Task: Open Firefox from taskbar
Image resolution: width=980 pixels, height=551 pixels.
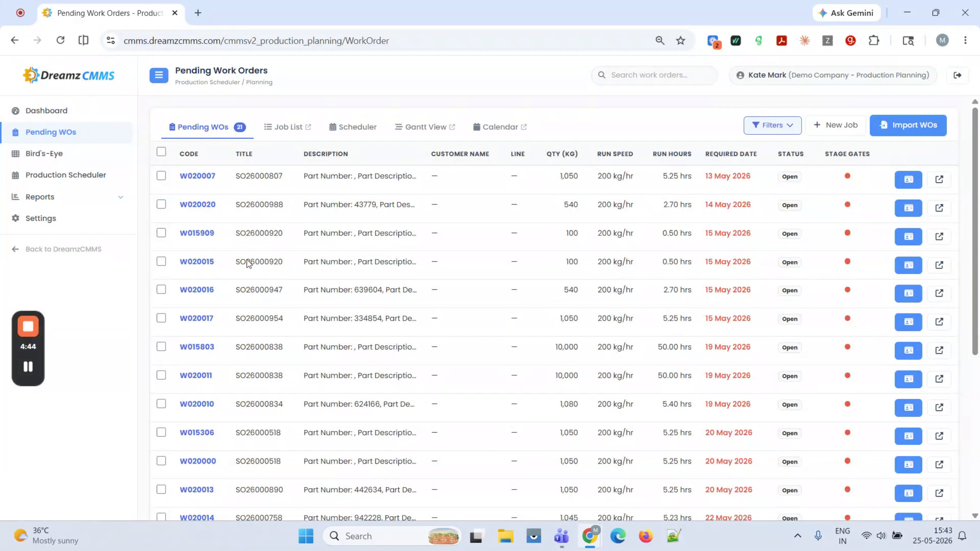Action: point(646,536)
